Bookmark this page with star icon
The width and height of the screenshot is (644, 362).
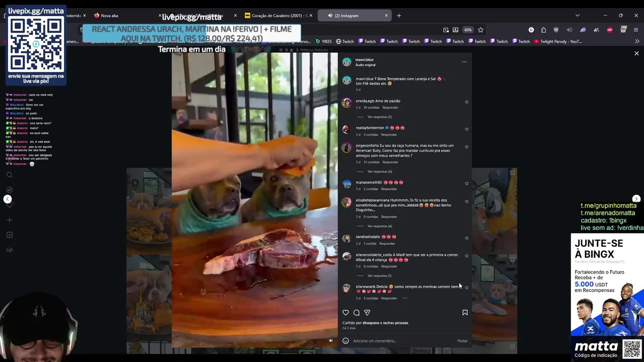(x=480, y=30)
